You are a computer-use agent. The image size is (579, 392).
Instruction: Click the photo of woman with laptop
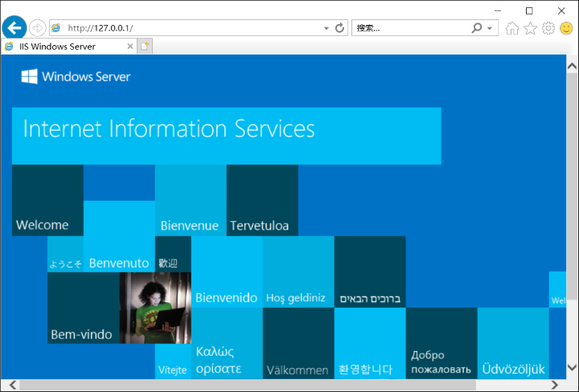155,308
